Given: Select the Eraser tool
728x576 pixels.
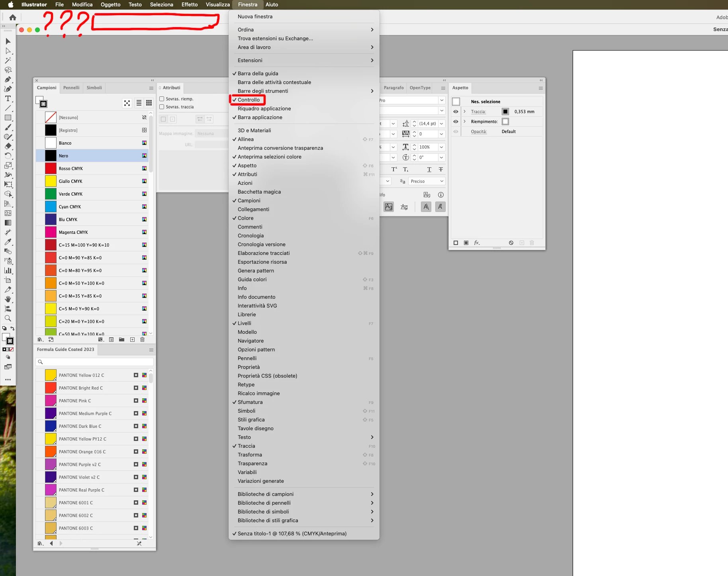Looking at the screenshot, I should (8, 146).
